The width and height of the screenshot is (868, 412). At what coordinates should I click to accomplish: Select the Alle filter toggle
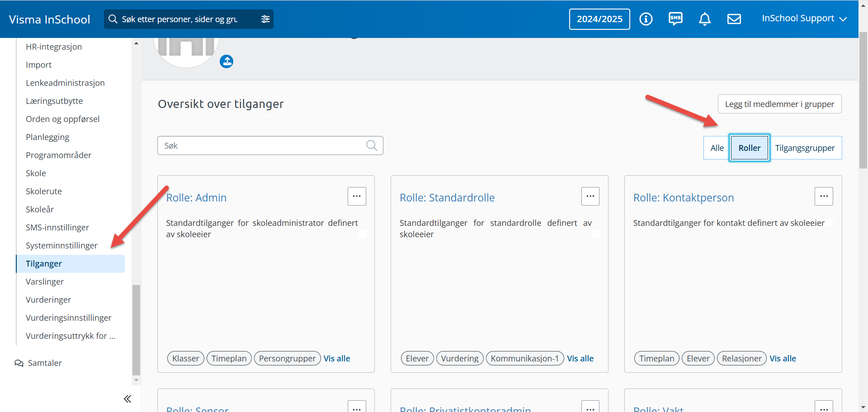click(717, 148)
